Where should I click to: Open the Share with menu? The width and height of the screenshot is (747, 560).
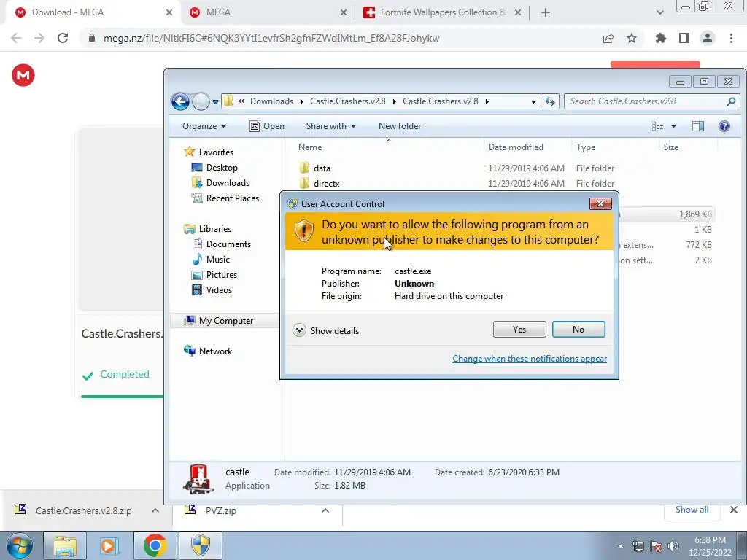click(330, 126)
